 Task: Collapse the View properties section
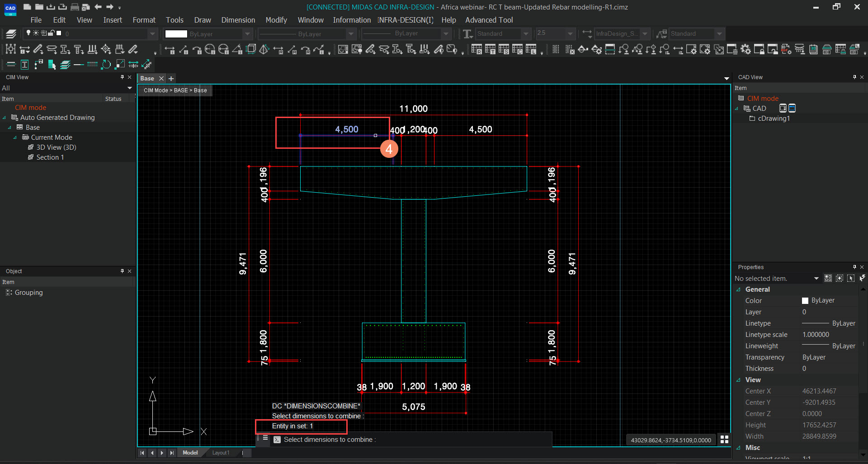pos(739,380)
